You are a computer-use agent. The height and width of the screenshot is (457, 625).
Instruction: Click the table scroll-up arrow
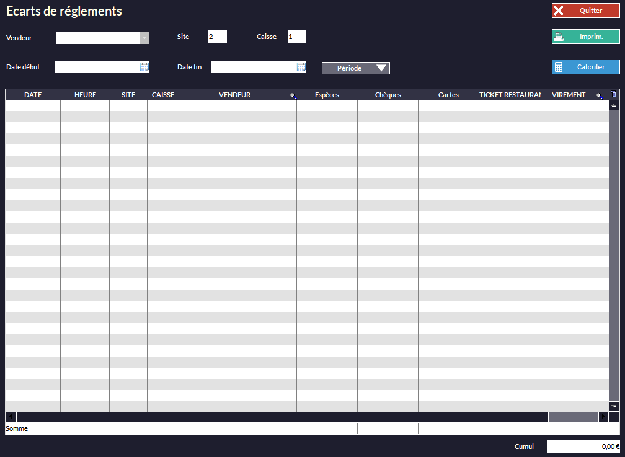[614, 104]
